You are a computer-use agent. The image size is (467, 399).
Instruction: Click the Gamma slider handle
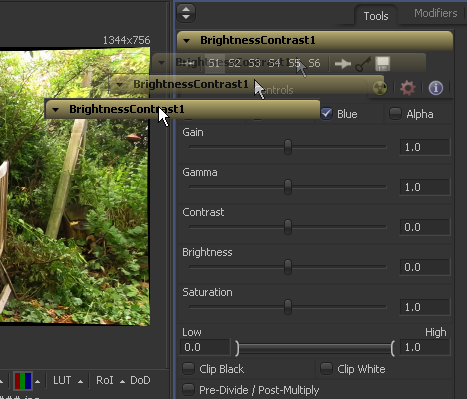(288, 187)
